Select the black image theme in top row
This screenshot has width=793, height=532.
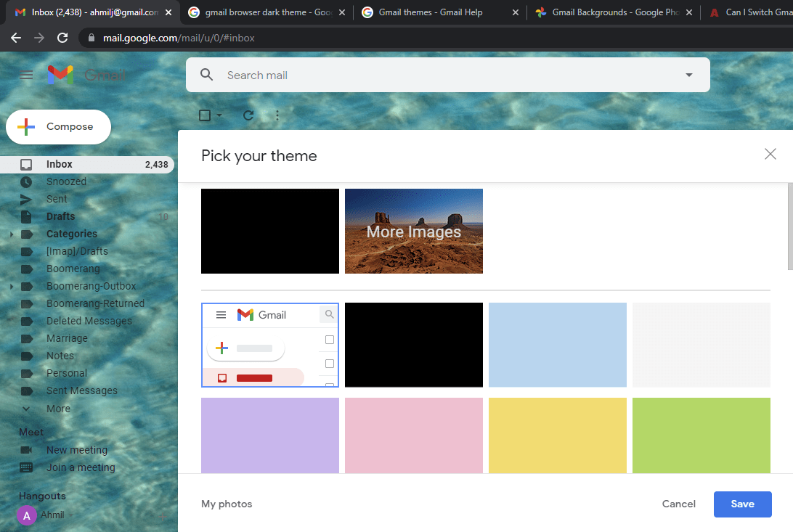click(x=270, y=232)
